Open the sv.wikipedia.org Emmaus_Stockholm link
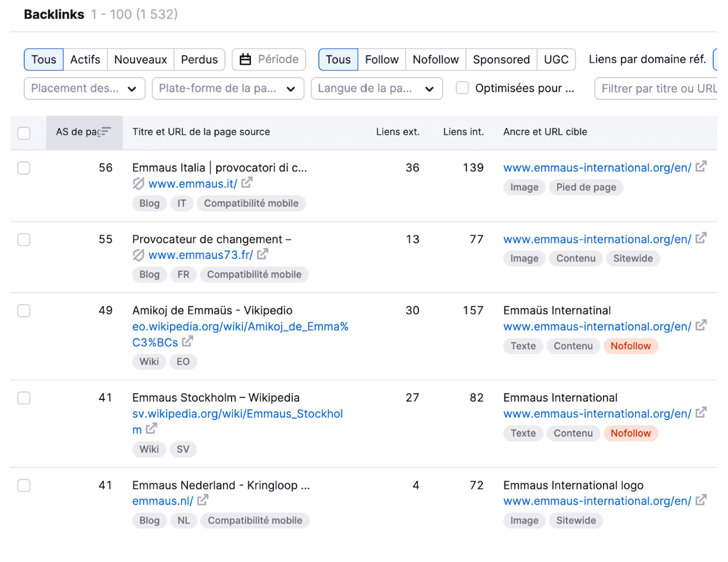 tap(237, 421)
